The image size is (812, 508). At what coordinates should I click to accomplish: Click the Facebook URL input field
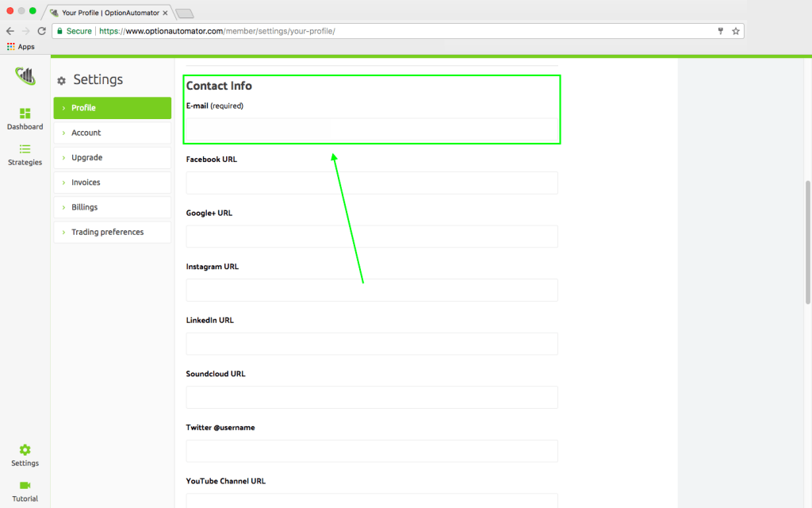pos(371,183)
